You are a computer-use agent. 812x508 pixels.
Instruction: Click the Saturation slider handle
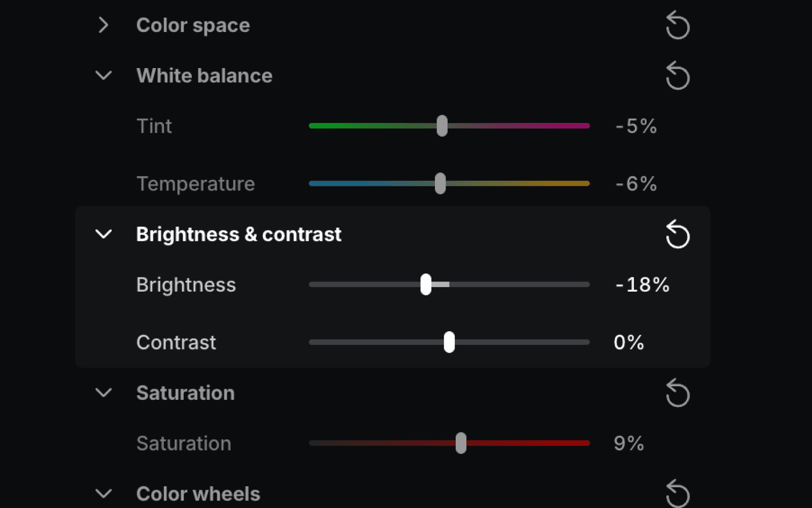point(461,443)
